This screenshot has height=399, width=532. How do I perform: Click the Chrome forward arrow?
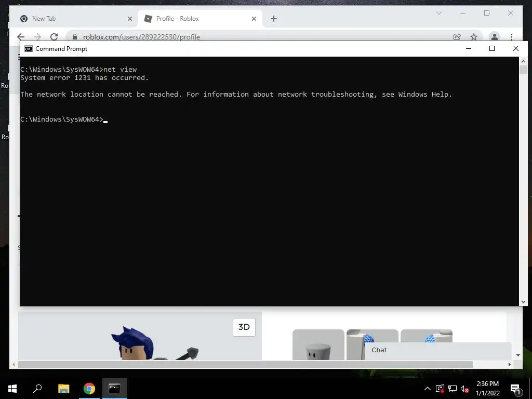[37, 37]
